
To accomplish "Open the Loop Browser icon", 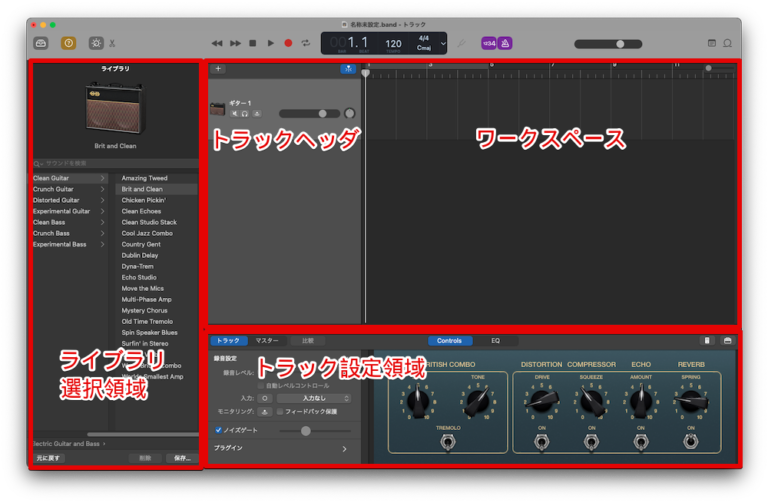I will coord(727,43).
